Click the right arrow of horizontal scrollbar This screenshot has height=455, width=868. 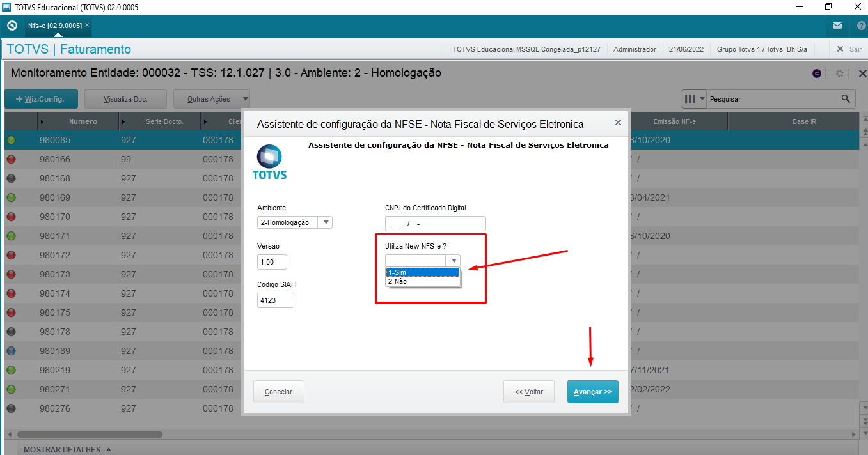[x=855, y=434]
